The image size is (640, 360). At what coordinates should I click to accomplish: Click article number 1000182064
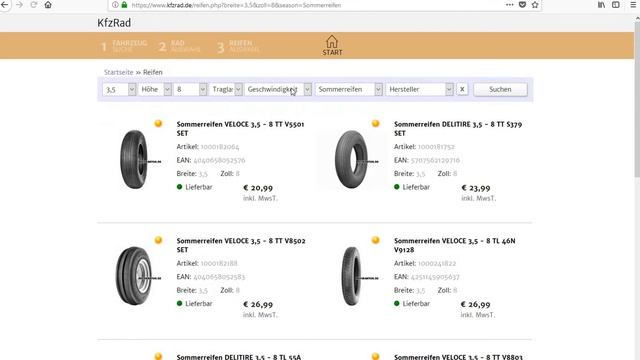tap(220, 147)
